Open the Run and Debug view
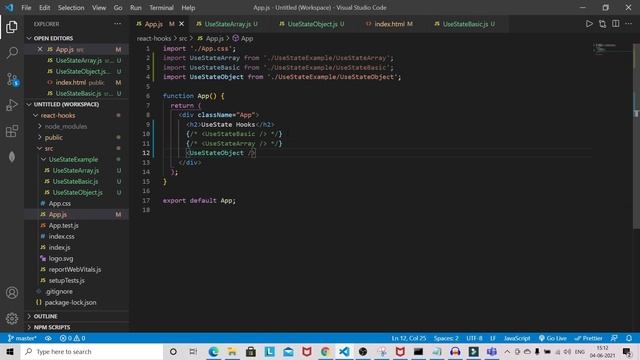The height and width of the screenshot is (360, 640). (x=12, y=105)
